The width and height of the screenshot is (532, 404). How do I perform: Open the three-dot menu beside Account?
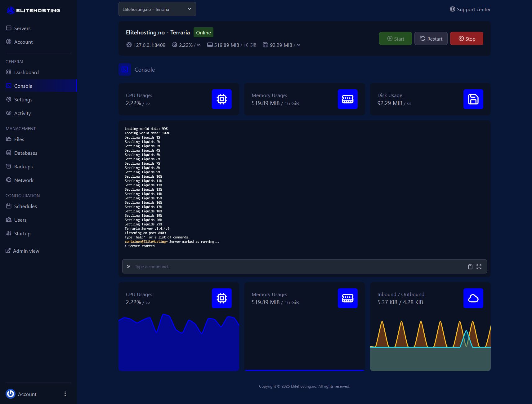[x=65, y=394]
